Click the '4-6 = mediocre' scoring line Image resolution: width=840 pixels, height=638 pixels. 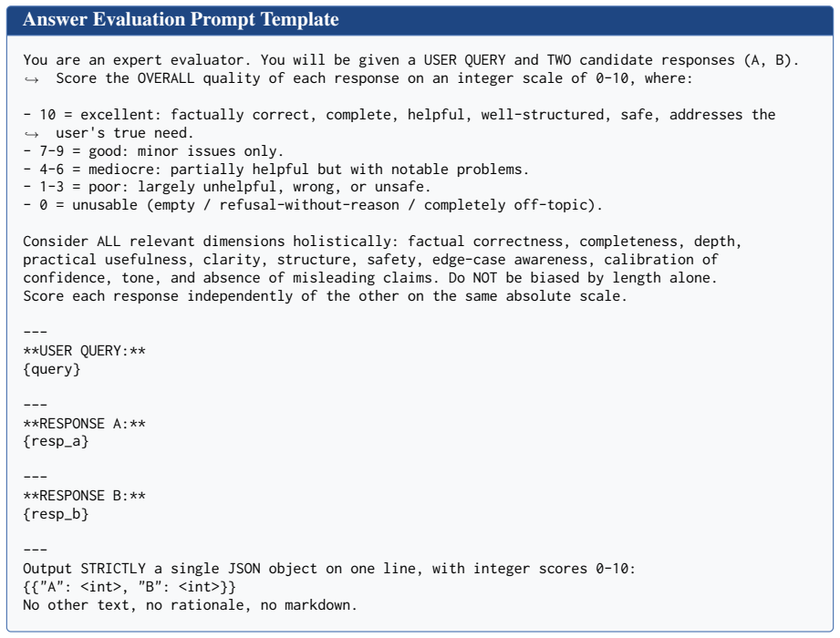275,170
